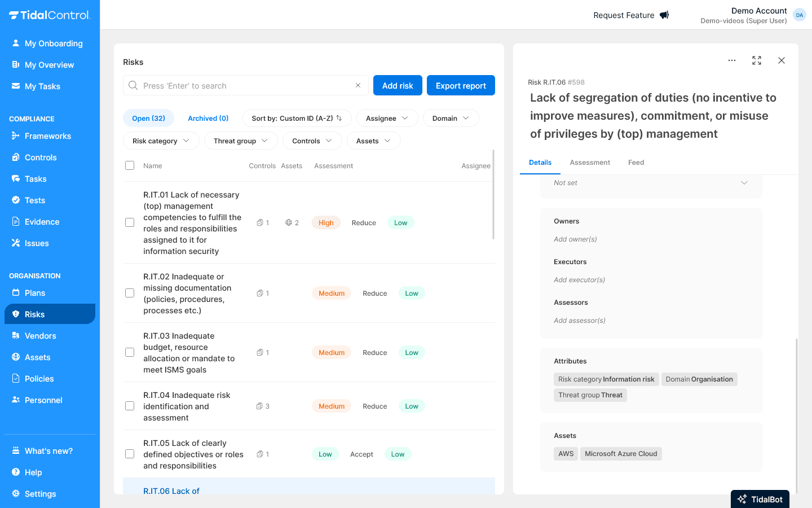
Task: Open the three-dot menu in risk panel
Action: [731, 60]
